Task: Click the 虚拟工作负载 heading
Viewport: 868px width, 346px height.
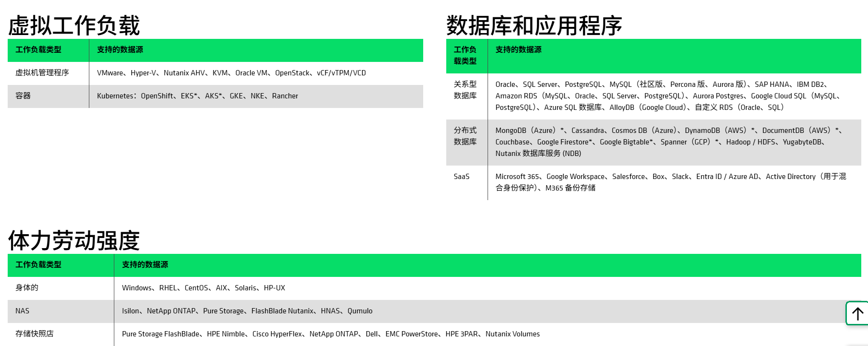Action: click(x=74, y=25)
